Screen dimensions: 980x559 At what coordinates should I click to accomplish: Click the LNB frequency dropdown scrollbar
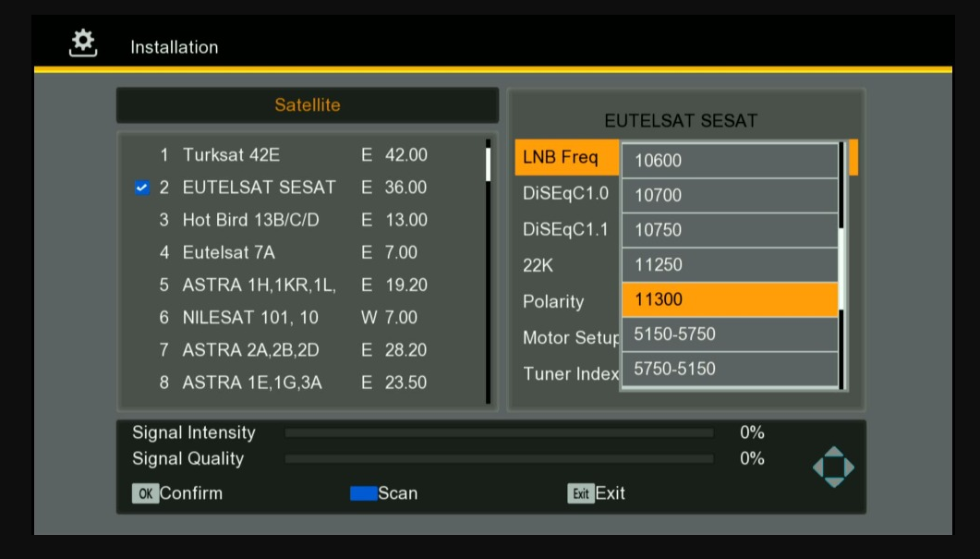[x=841, y=264]
